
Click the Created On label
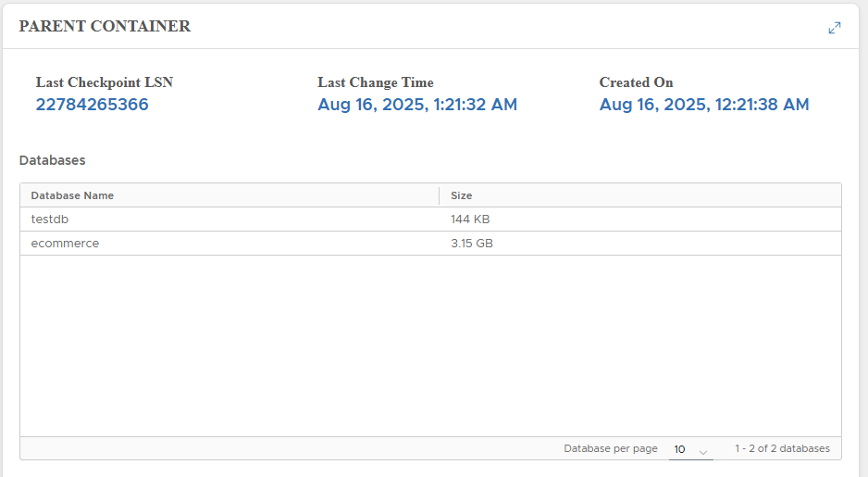tap(637, 82)
